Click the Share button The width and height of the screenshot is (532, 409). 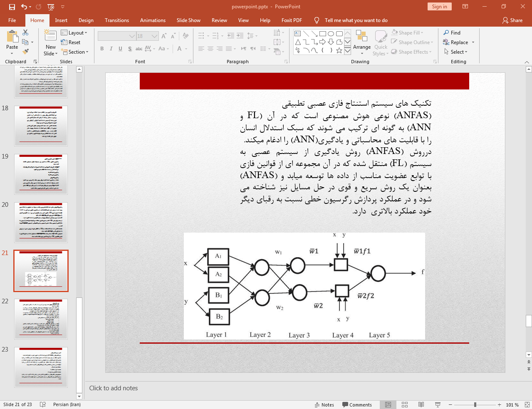click(512, 20)
